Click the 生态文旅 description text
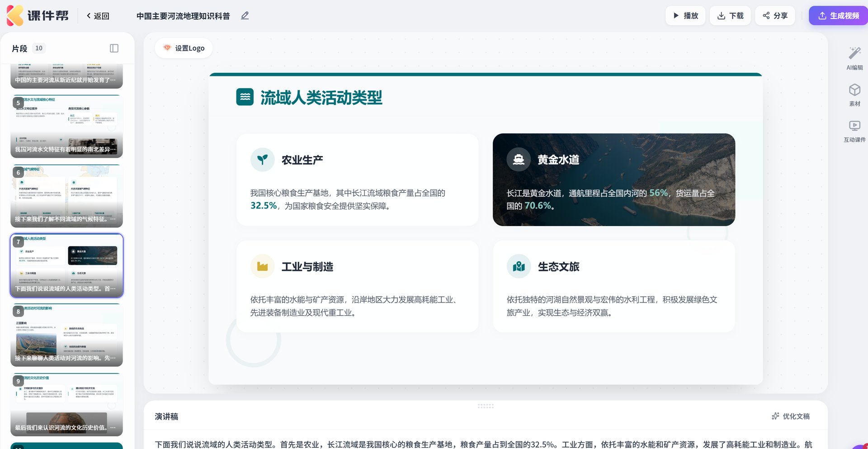Image resolution: width=868 pixels, height=449 pixels. pyautogui.click(x=612, y=306)
